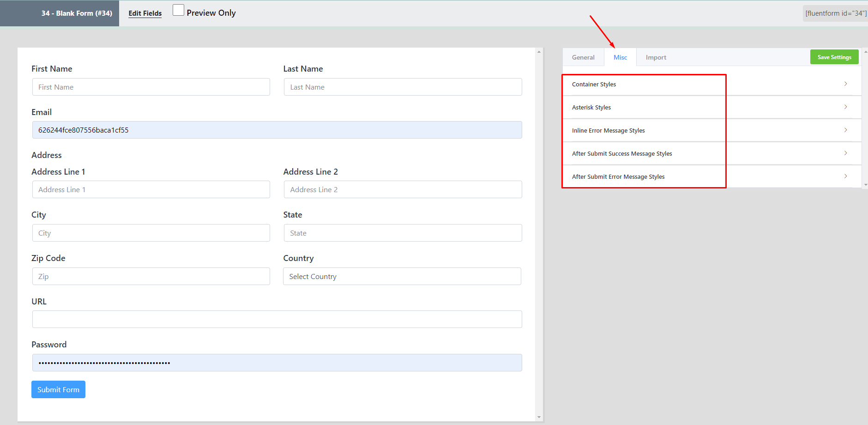Expand Inline Error Message Styles section
The image size is (868, 425).
click(711, 130)
